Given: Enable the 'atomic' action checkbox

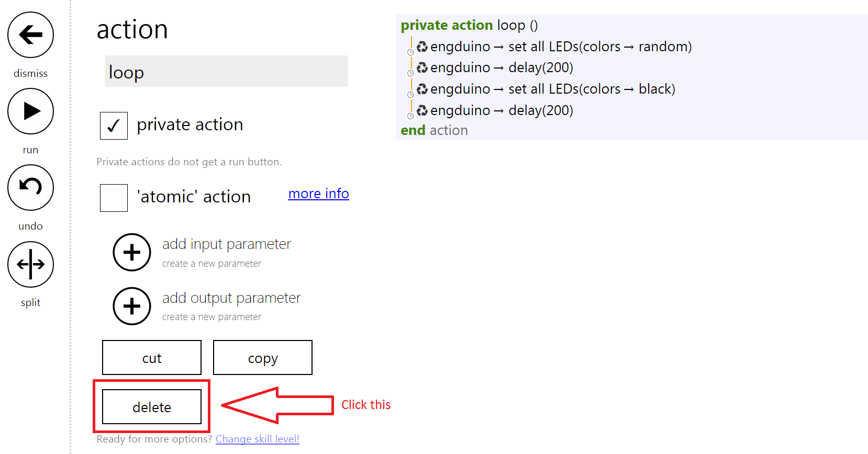Looking at the screenshot, I should pyautogui.click(x=114, y=198).
